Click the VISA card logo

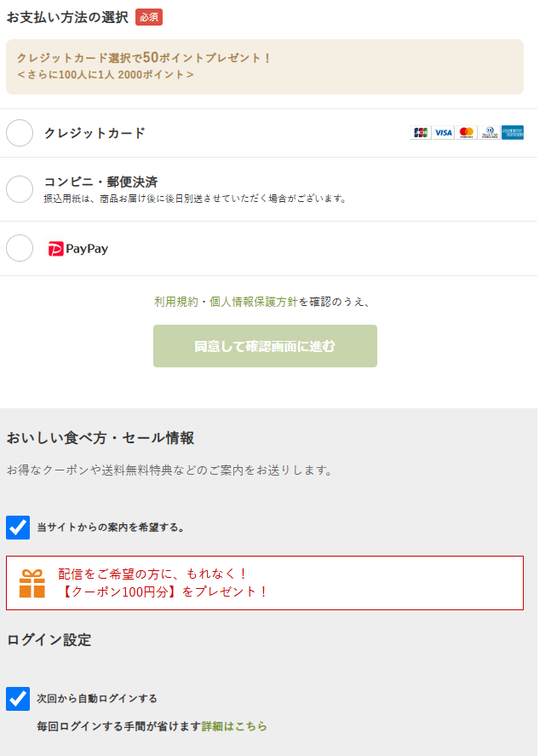tap(443, 132)
